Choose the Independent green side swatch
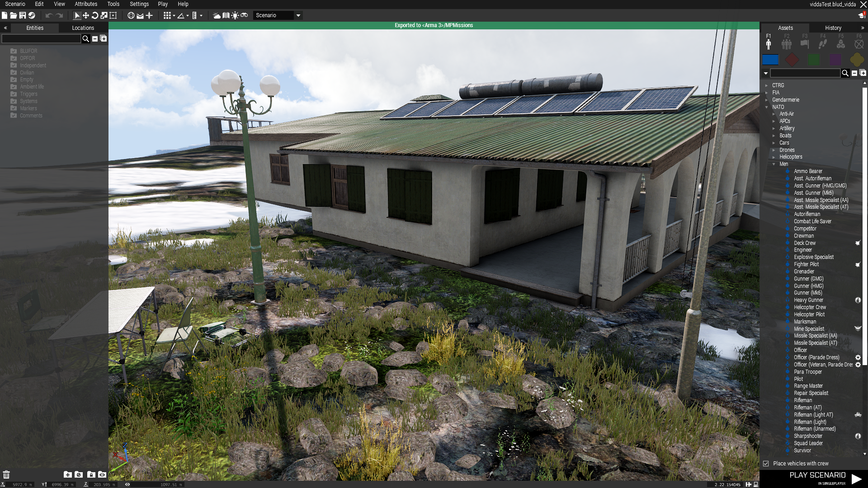Image resolution: width=868 pixels, height=488 pixels. tap(814, 60)
